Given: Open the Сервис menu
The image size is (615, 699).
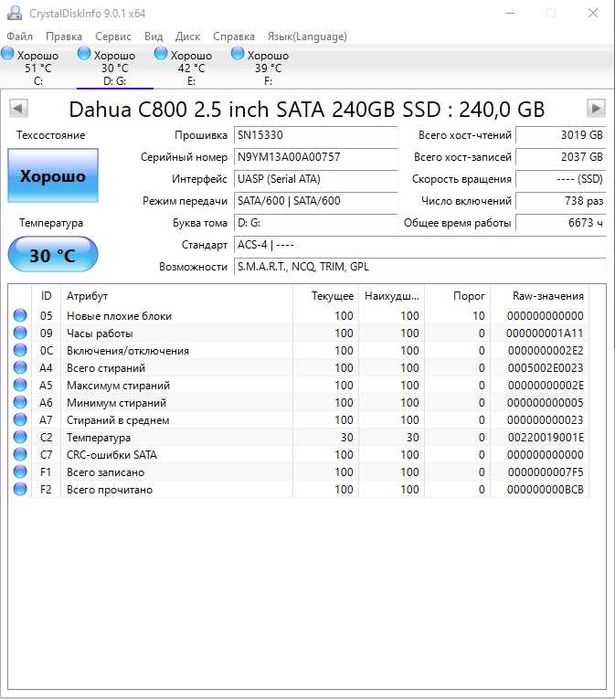Looking at the screenshot, I should coord(113,37).
